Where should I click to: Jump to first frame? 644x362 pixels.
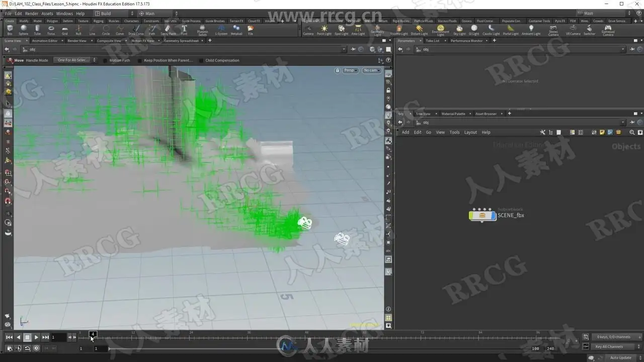pyautogui.click(x=9, y=337)
